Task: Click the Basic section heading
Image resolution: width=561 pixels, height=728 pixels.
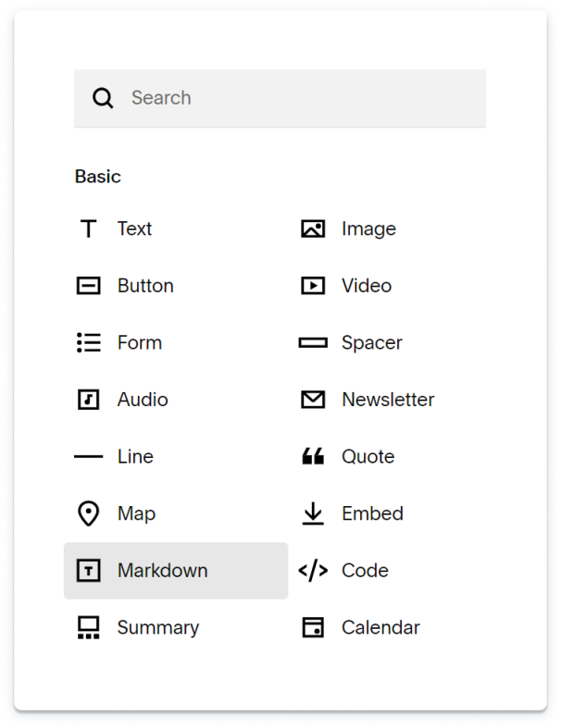Action: [98, 177]
